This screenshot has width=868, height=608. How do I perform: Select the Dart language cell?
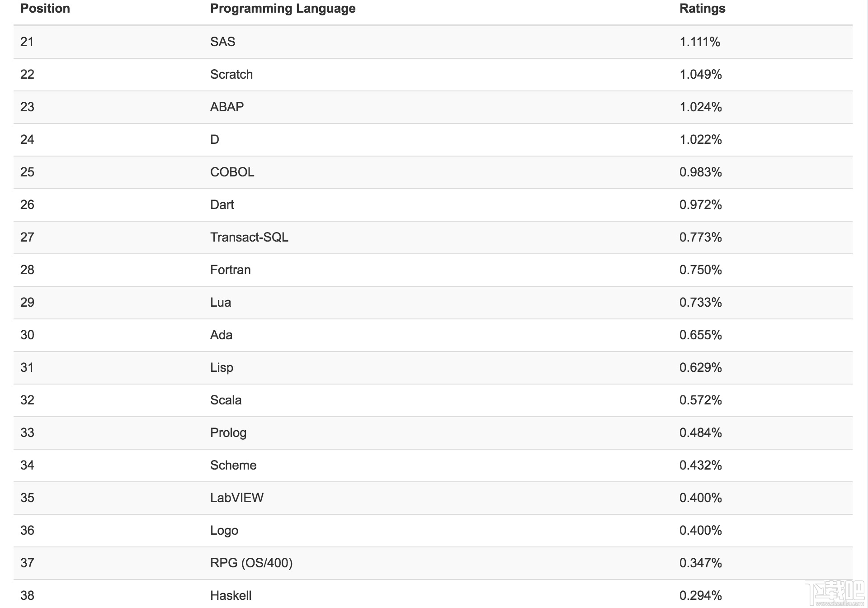[222, 205]
